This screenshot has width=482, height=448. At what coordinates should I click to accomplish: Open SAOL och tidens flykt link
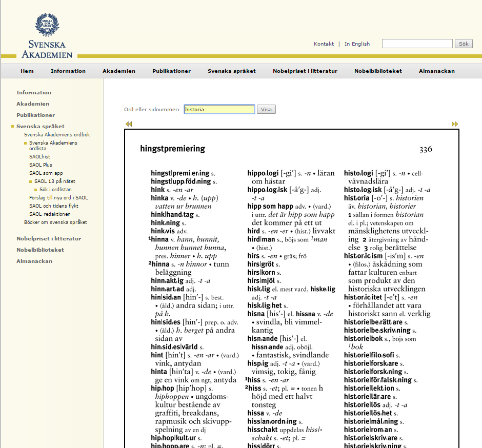(x=54, y=206)
